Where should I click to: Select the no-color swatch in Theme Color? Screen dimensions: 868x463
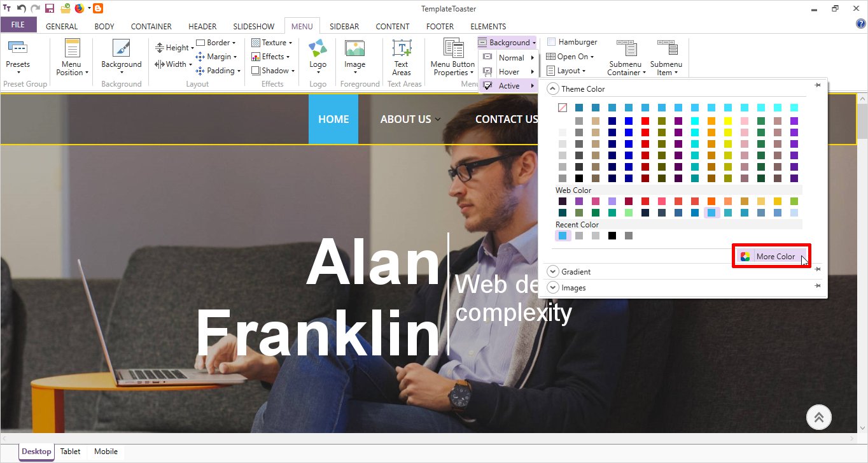(x=563, y=108)
